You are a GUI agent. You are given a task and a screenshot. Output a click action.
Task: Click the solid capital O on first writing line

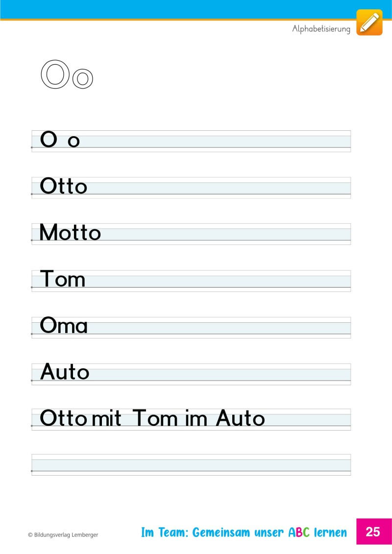tap(49, 140)
